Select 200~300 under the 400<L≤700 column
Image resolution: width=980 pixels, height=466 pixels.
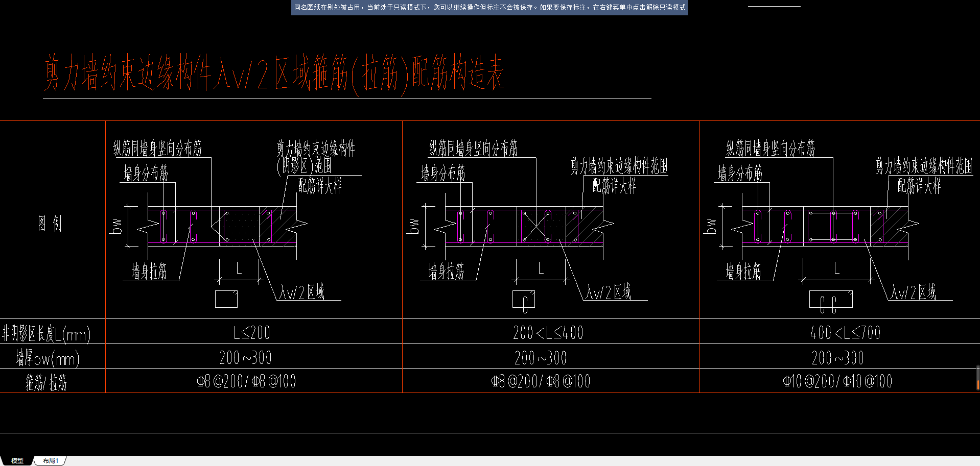pos(838,357)
